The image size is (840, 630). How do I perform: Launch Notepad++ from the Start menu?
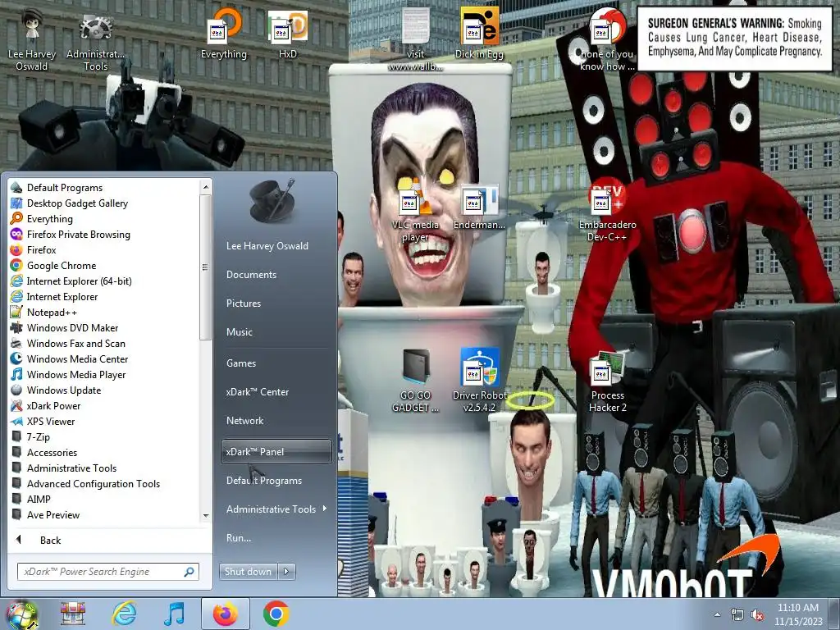pos(52,312)
